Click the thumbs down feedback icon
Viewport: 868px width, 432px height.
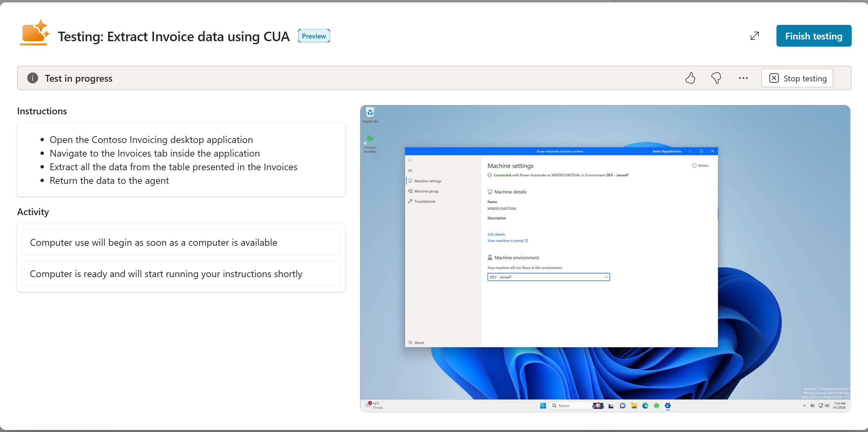pos(716,78)
